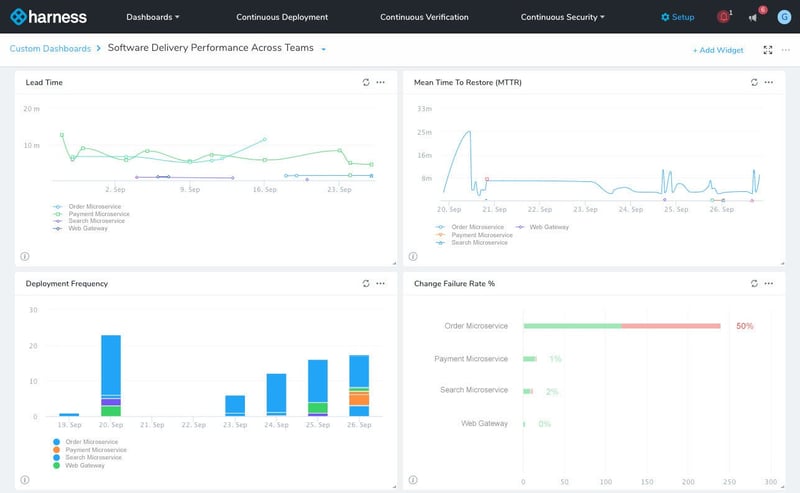This screenshot has width=800, height=493.
Task: Go to Continuous Deployment
Action: [283, 17]
